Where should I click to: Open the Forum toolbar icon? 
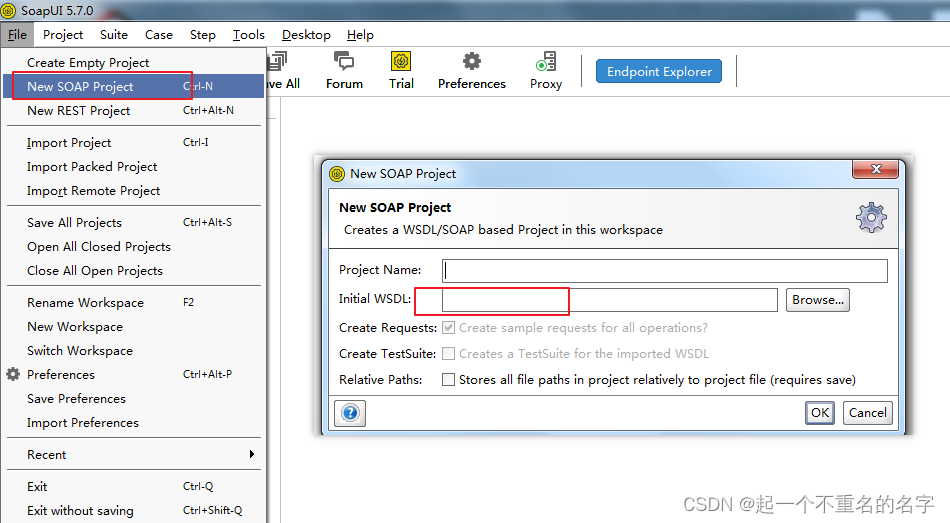(344, 71)
